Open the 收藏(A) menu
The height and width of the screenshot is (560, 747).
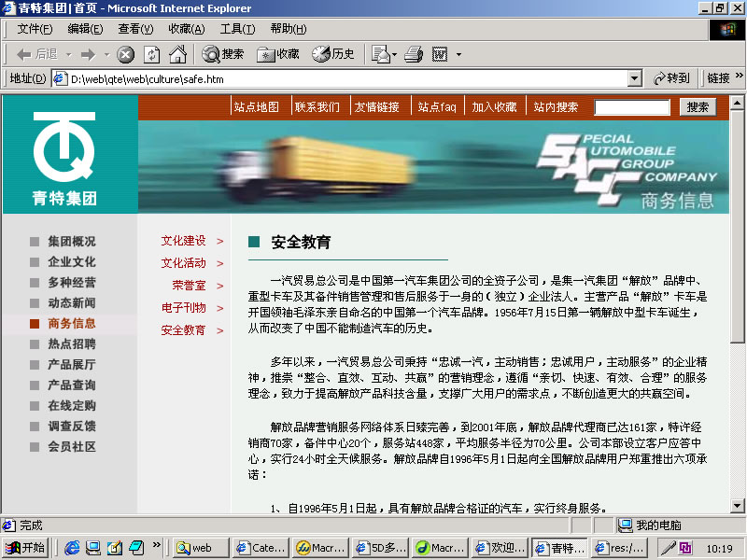[x=186, y=29]
